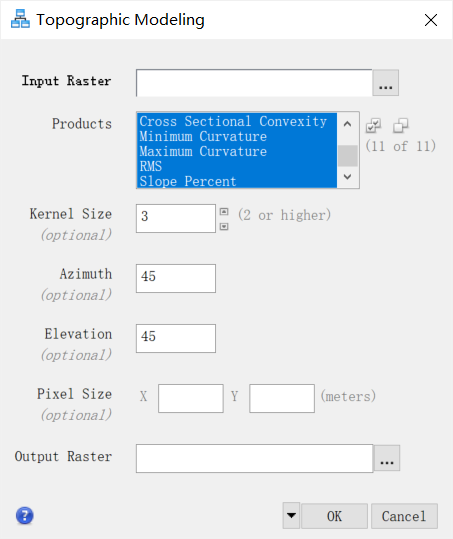Browse for Output Raster with ellipsis button
The image size is (453, 539).
(x=387, y=458)
